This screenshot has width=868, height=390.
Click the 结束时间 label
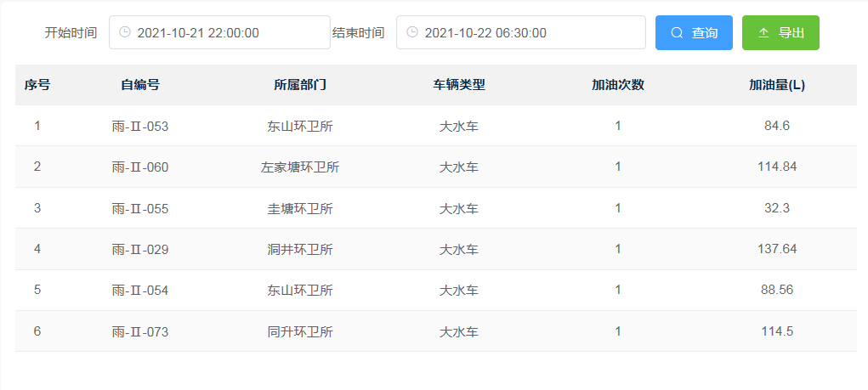coord(358,32)
